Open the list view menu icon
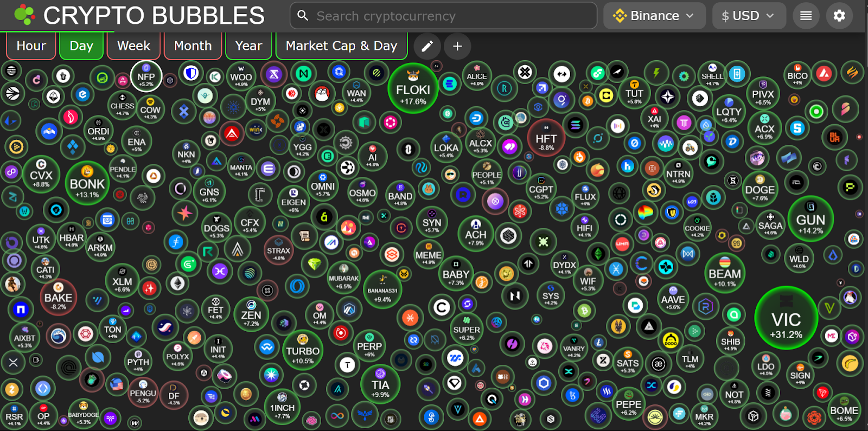The height and width of the screenshot is (431, 868). point(806,16)
